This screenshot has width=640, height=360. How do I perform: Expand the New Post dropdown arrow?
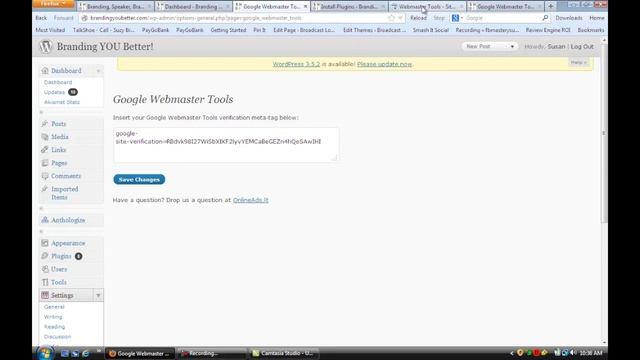click(512, 47)
